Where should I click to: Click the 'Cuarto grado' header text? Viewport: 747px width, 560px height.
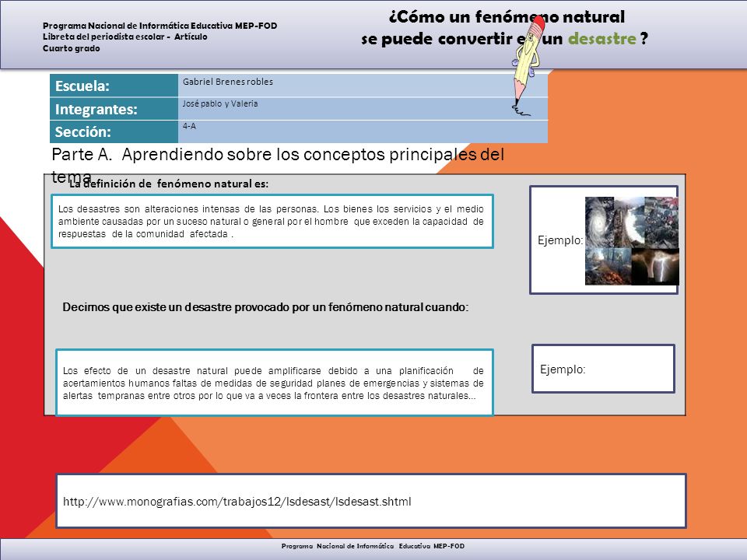(72, 48)
